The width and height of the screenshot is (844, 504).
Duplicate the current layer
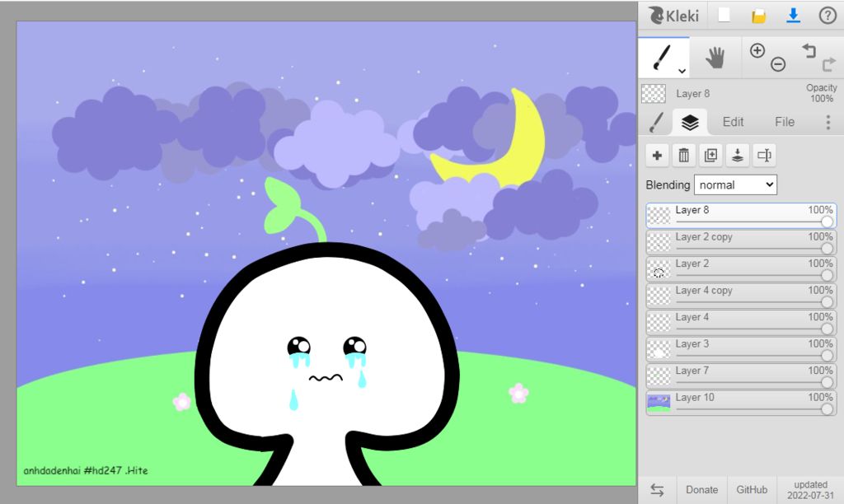[x=710, y=156]
